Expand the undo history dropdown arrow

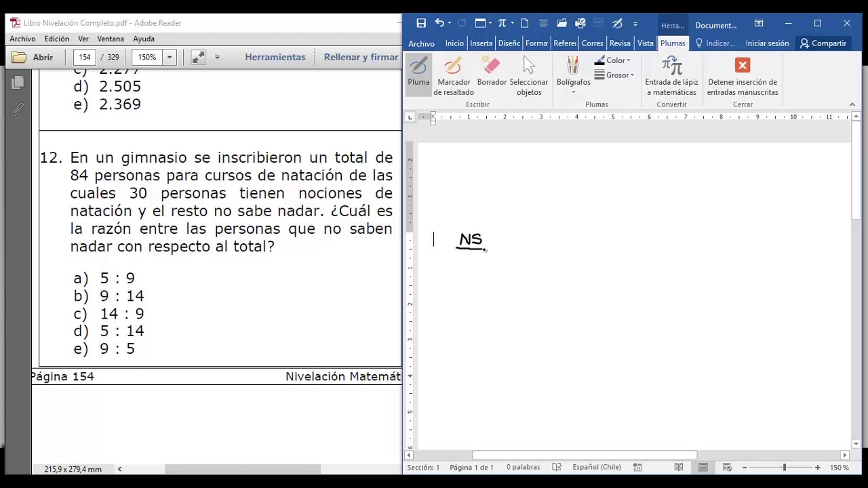pyautogui.click(x=450, y=24)
